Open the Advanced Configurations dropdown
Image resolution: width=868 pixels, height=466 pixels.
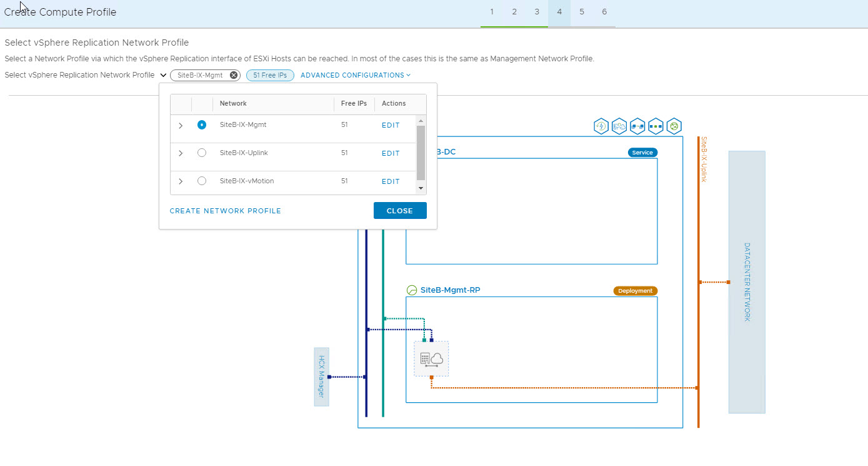coord(355,75)
